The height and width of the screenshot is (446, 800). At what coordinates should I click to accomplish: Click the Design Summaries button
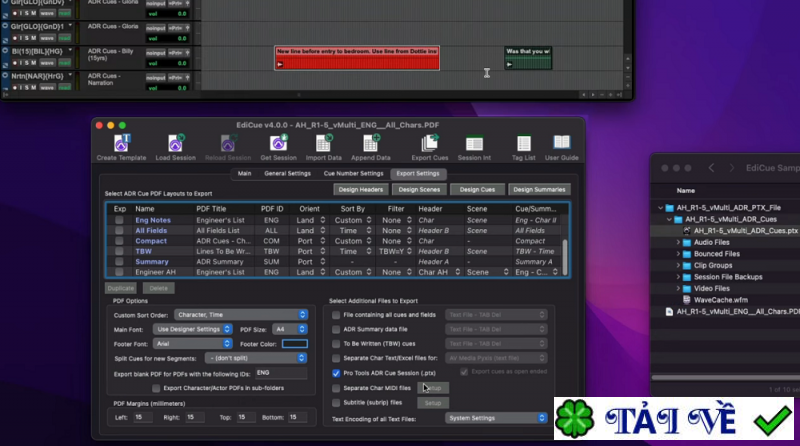537,189
